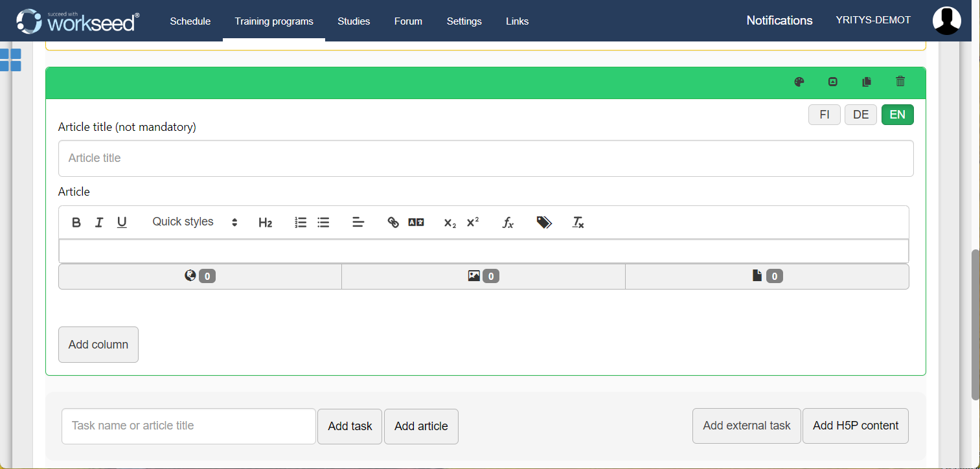Clear text formatting with the Tx icon

577,223
